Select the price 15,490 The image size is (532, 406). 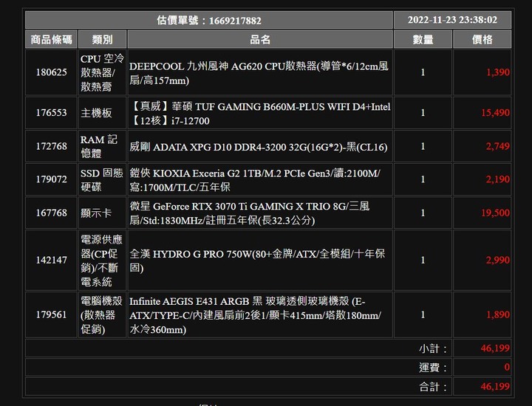click(x=495, y=112)
